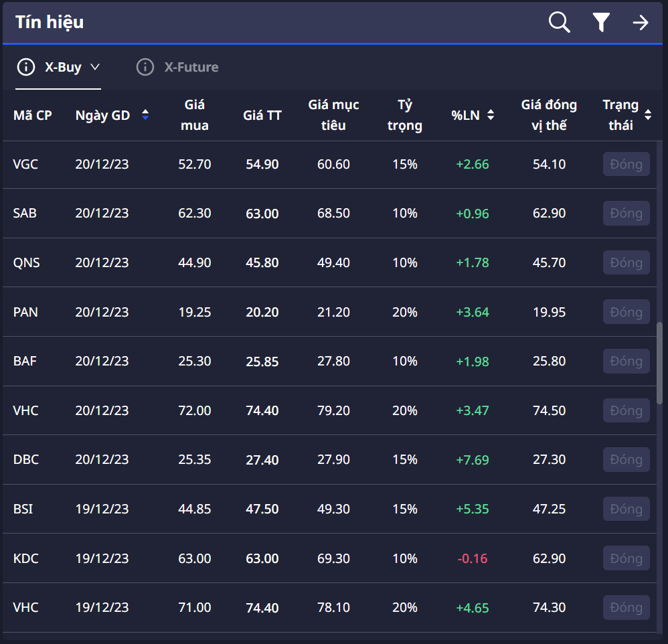Select the X-Buy tab
This screenshot has width=668, height=644.
[63, 67]
